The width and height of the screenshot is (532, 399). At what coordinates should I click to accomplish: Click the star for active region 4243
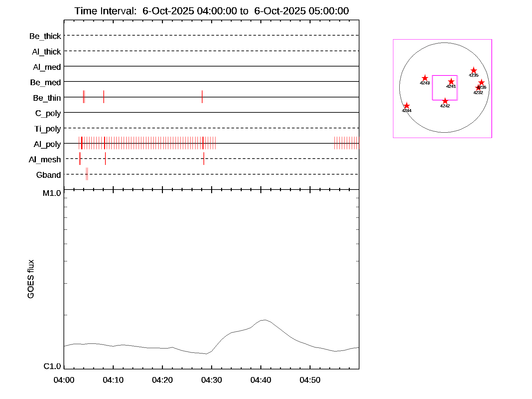pyautogui.click(x=425, y=78)
